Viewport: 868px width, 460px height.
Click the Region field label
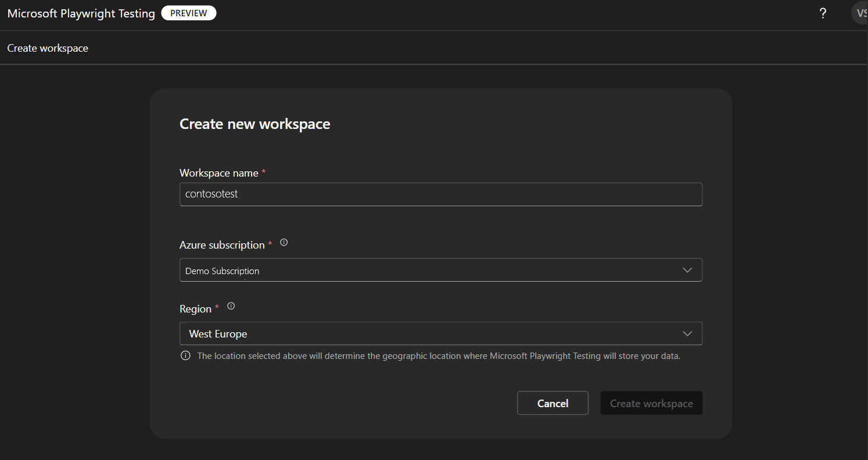(x=195, y=309)
